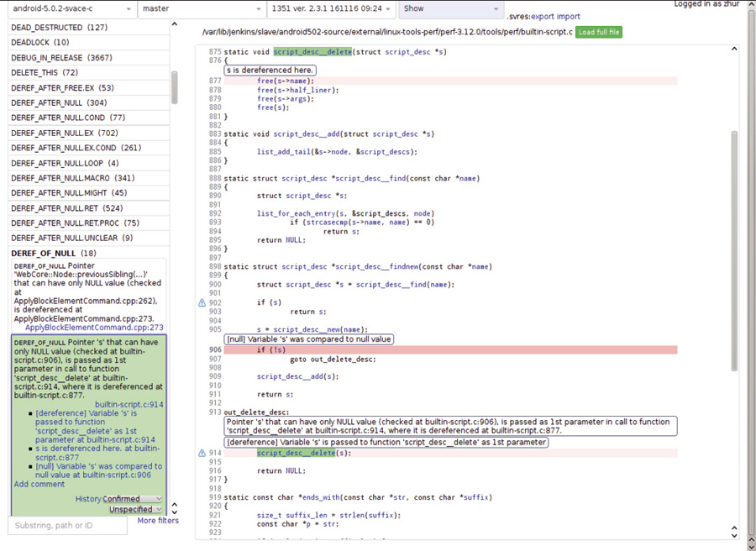
Task: Open the History link
Action: [87, 499]
